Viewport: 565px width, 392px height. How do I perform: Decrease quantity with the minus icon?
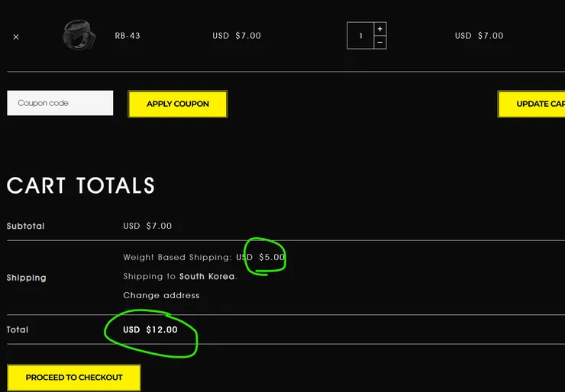(379, 43)
